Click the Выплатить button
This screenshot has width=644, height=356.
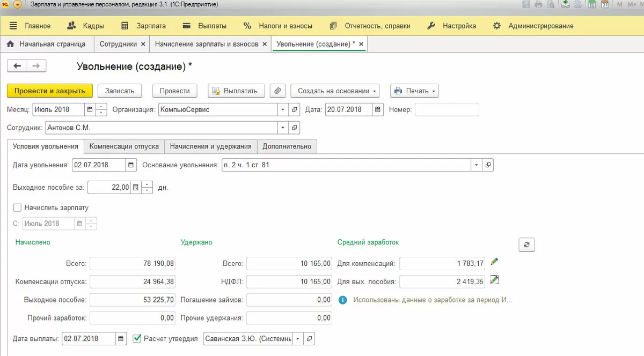(x=236, y=91)
